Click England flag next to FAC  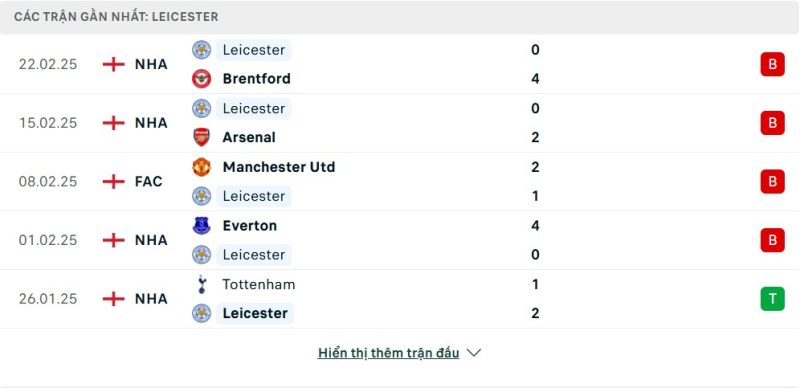tap(113, 181)
